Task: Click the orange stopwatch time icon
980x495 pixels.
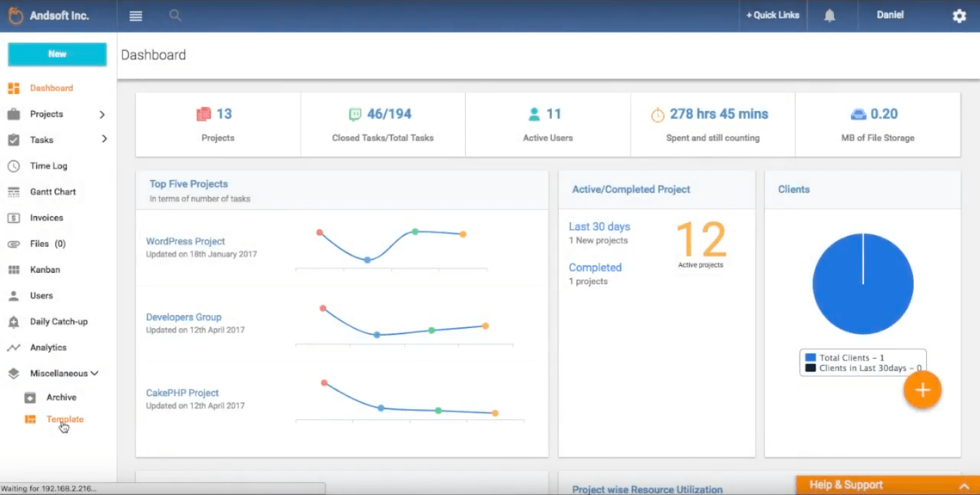Action: (x=657, y=115)
